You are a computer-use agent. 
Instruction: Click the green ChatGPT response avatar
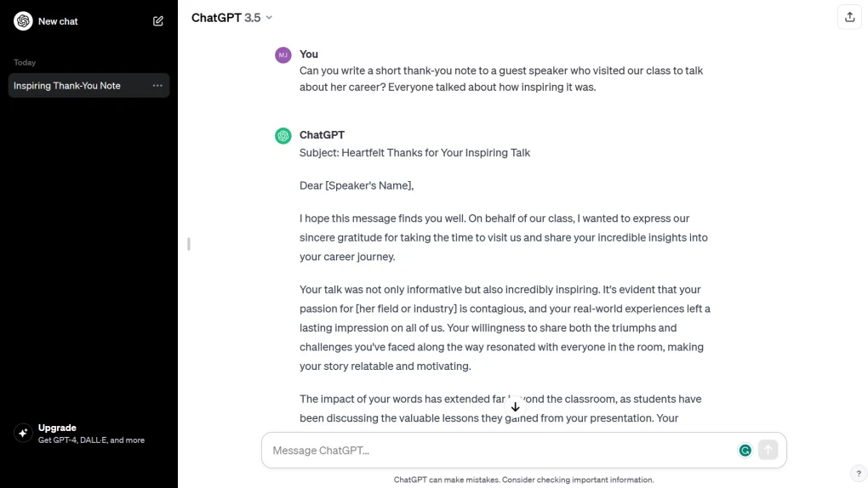click(283, 136)
